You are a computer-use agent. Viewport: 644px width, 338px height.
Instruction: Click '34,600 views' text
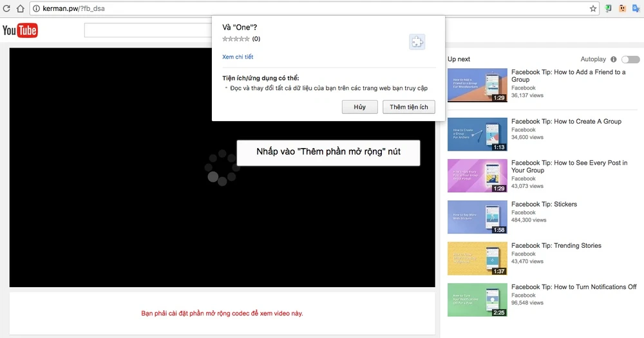[527, 137]
